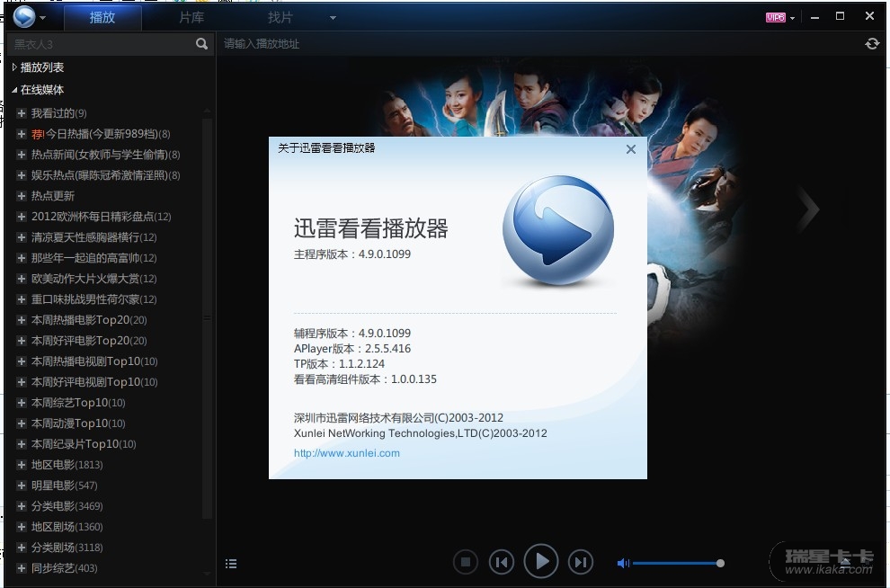The image size is (890, 588).
Task: Select 重口味挑战男性荷尔蒙(12) item
Action: [93, 299]
